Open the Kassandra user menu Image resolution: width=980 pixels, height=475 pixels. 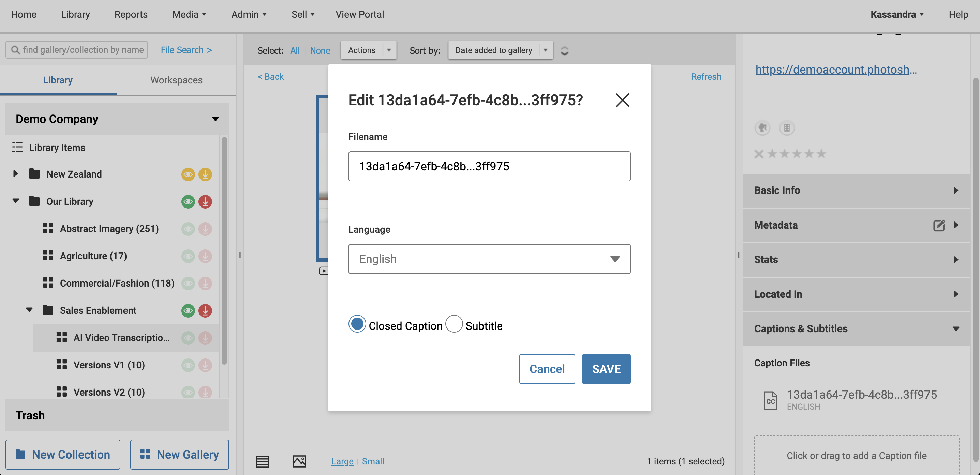pyautogui.click(x=897, y=14)
